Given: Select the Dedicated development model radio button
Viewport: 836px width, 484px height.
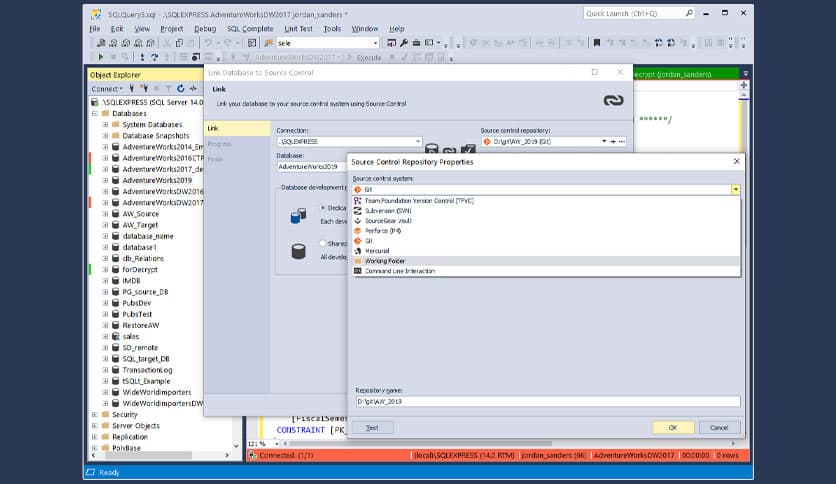Looking at the screenshot, I should point(323,208).
